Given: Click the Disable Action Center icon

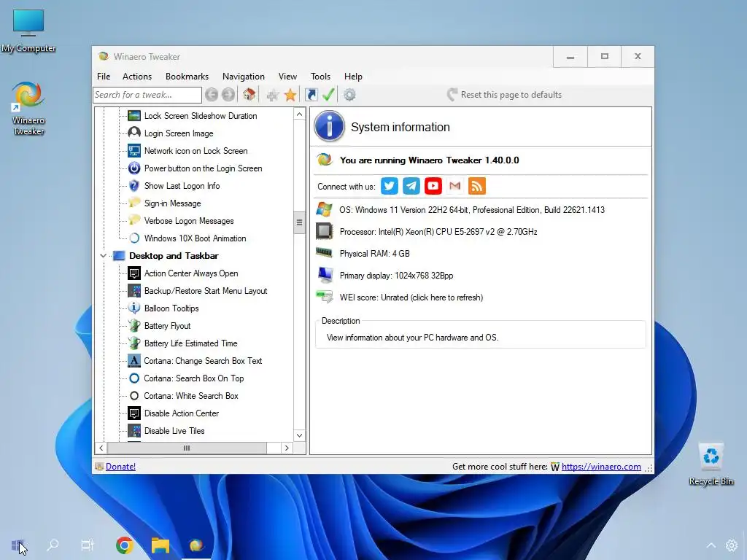Looking at the screenshot, I should (134, 413).
